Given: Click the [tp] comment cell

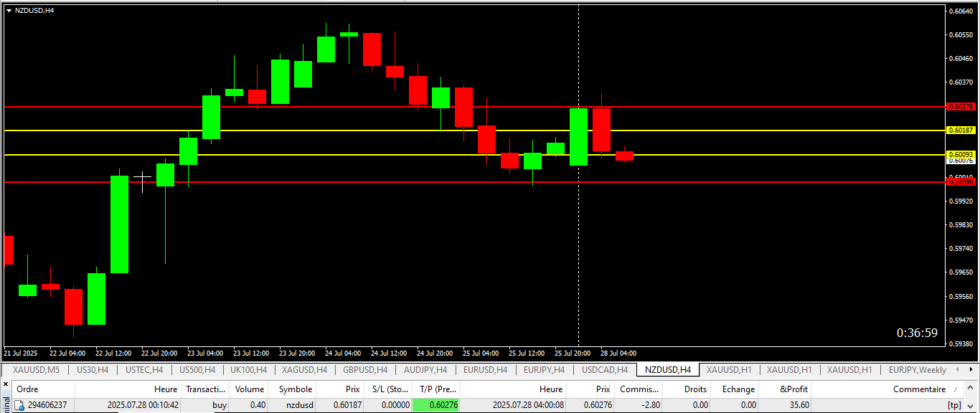Looking at the screenshot, I should click(954, 405).
